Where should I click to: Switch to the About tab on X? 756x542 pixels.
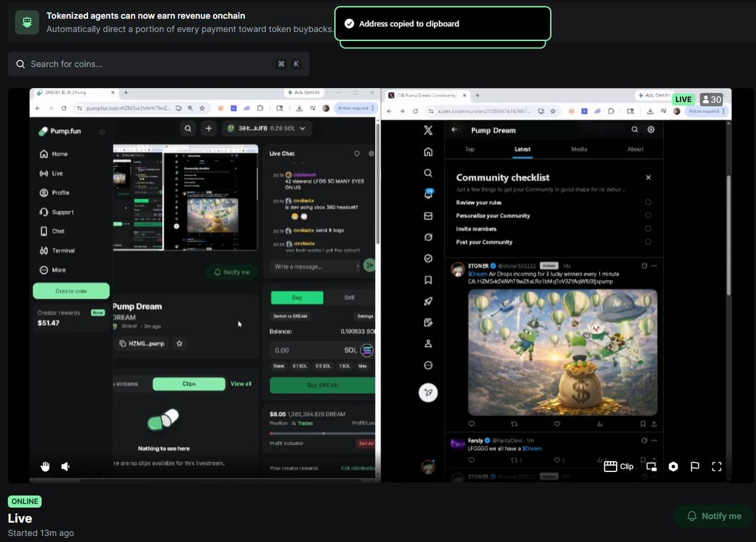click(x=635, y=149)
